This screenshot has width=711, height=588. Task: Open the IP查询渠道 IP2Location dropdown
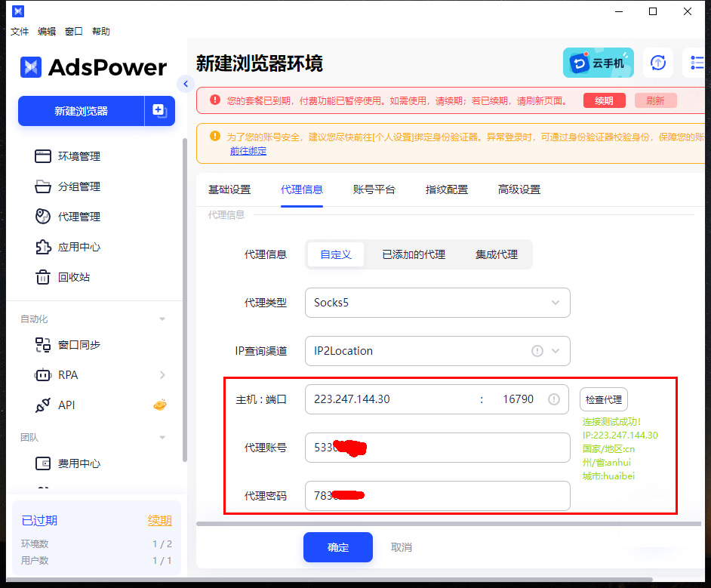coord(438,351)
